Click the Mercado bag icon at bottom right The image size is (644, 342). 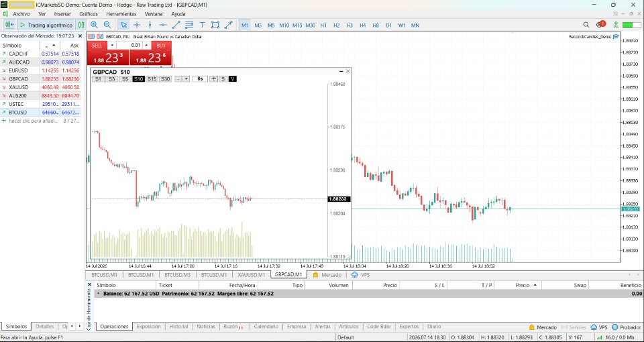(531, 327)
